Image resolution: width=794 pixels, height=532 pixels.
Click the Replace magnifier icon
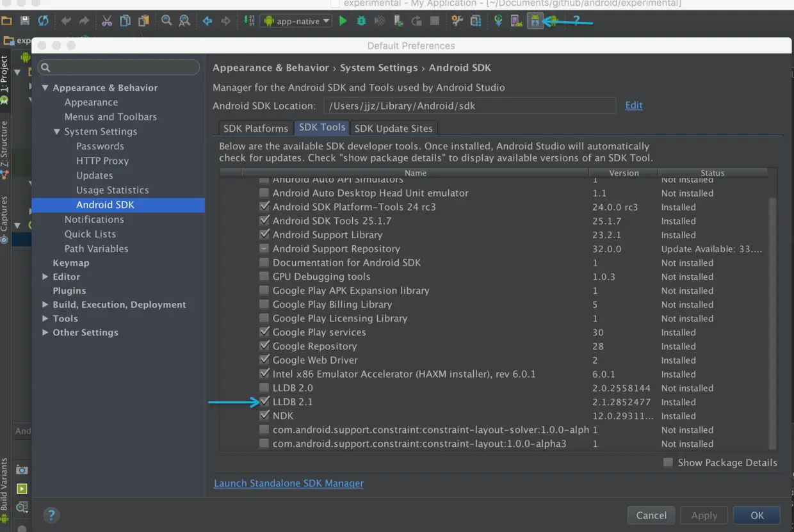pos(184,21)
